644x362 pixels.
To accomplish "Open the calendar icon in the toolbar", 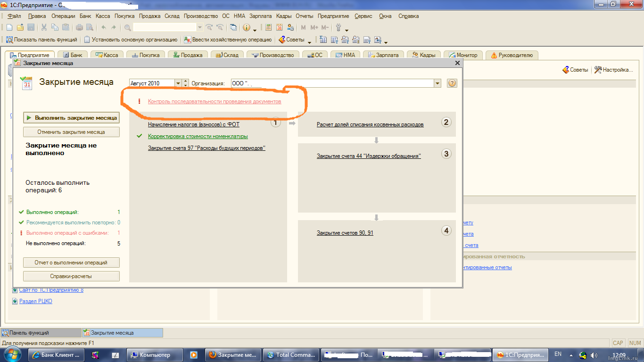I will (x=280, y=28).
